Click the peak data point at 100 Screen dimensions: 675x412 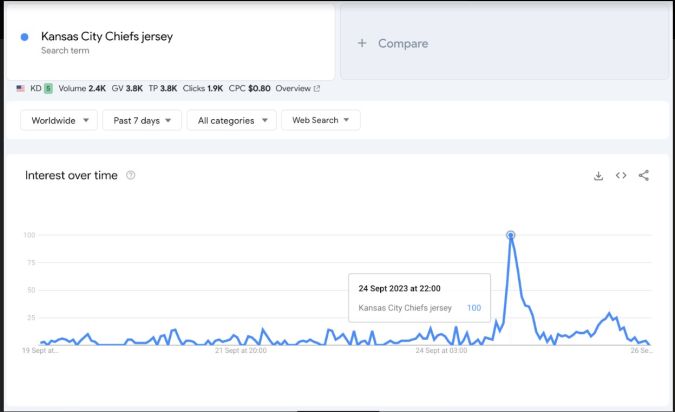511,235
